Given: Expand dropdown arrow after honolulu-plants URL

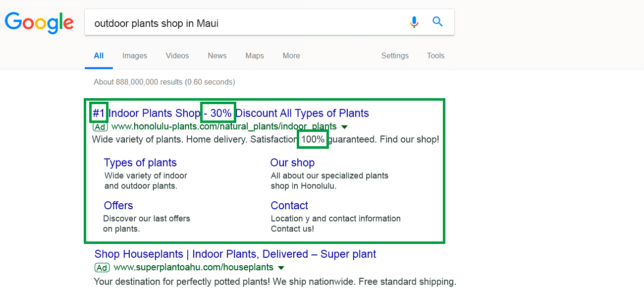Looking at the screenshot, I should pyautogui.click(x=344, y=127).
